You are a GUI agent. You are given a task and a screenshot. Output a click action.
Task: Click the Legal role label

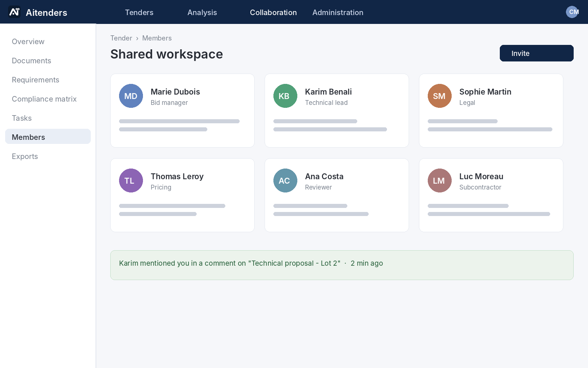[467, 103]
